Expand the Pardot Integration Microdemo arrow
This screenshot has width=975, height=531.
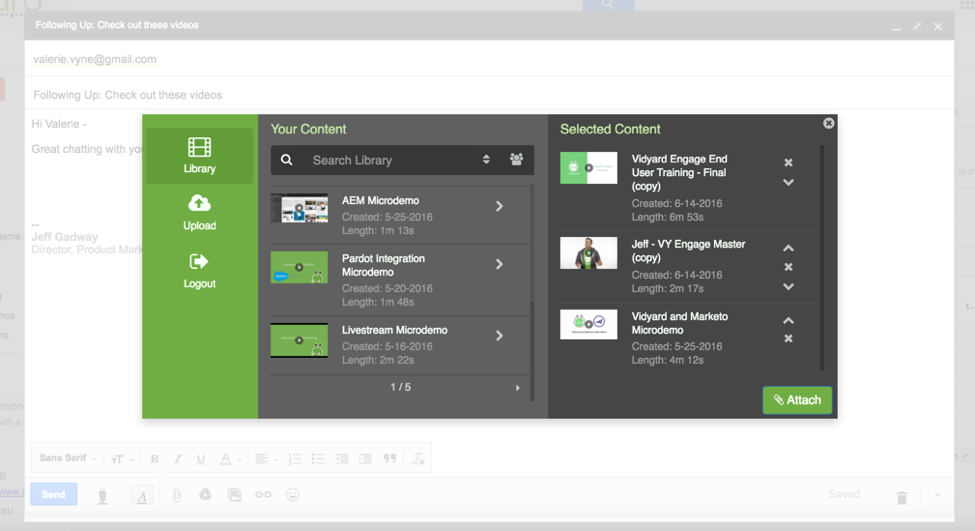(499, 264)
